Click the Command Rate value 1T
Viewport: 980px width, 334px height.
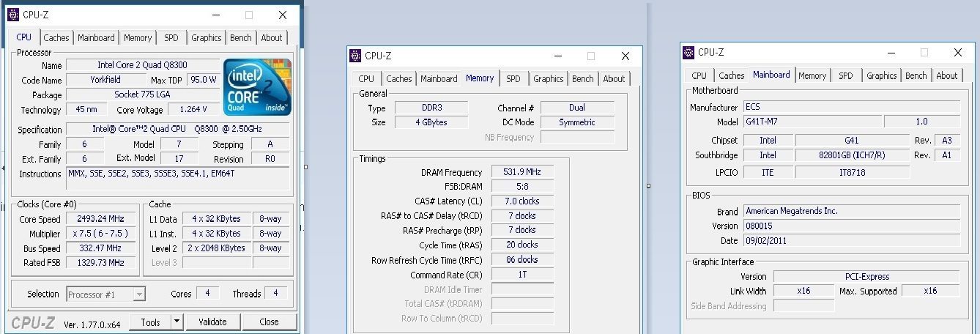(523, 274)
